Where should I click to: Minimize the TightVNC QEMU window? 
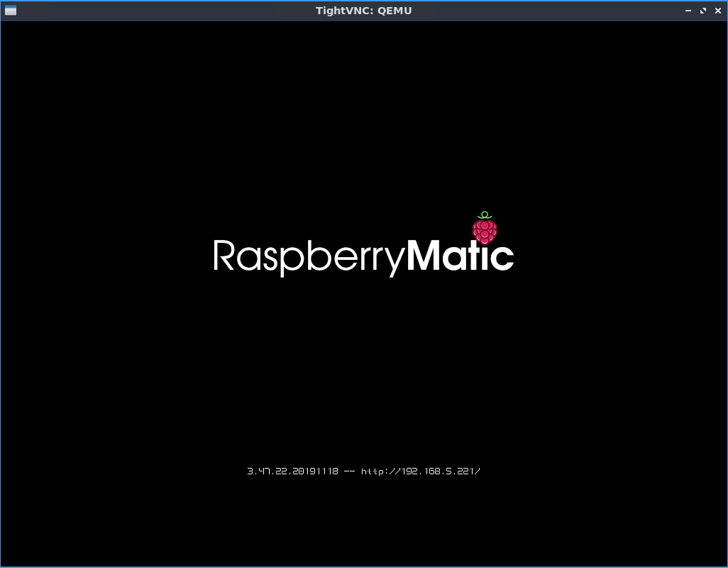[688, 11]
